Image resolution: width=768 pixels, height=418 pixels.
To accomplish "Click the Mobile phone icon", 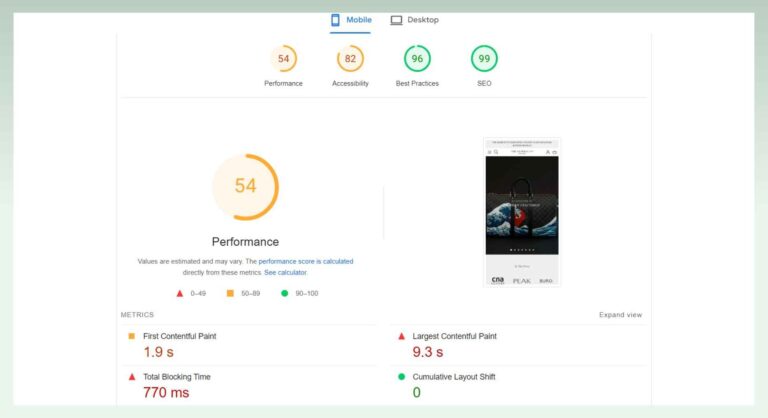I will (x=336, y=20).
